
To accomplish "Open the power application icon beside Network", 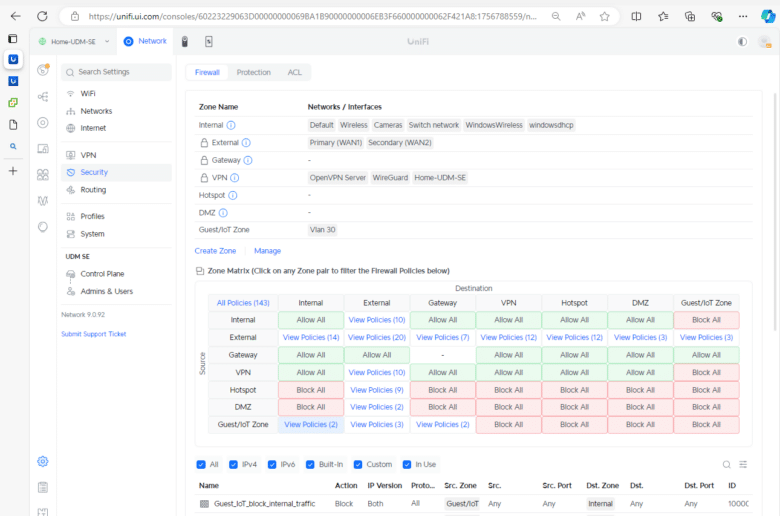I will [209, 42].
